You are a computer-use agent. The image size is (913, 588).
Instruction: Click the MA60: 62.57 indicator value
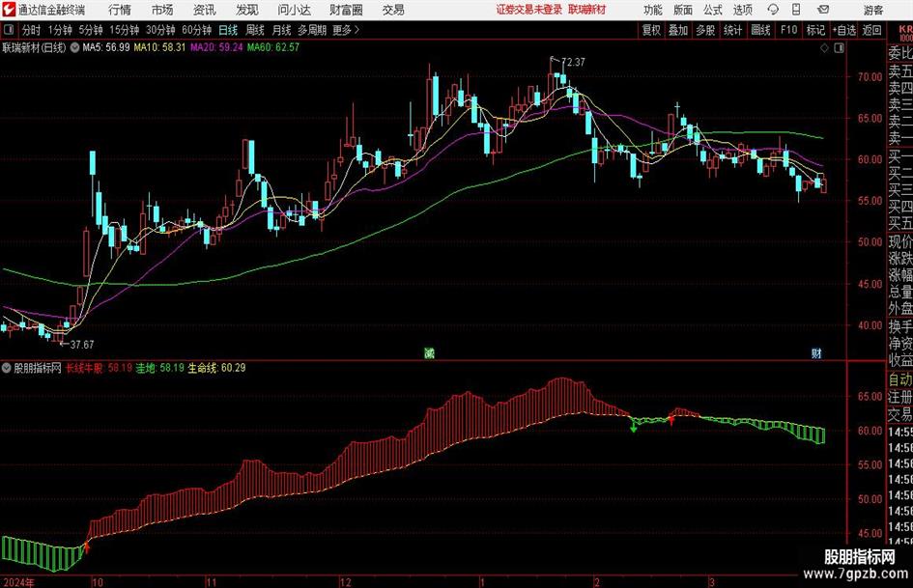273,47
